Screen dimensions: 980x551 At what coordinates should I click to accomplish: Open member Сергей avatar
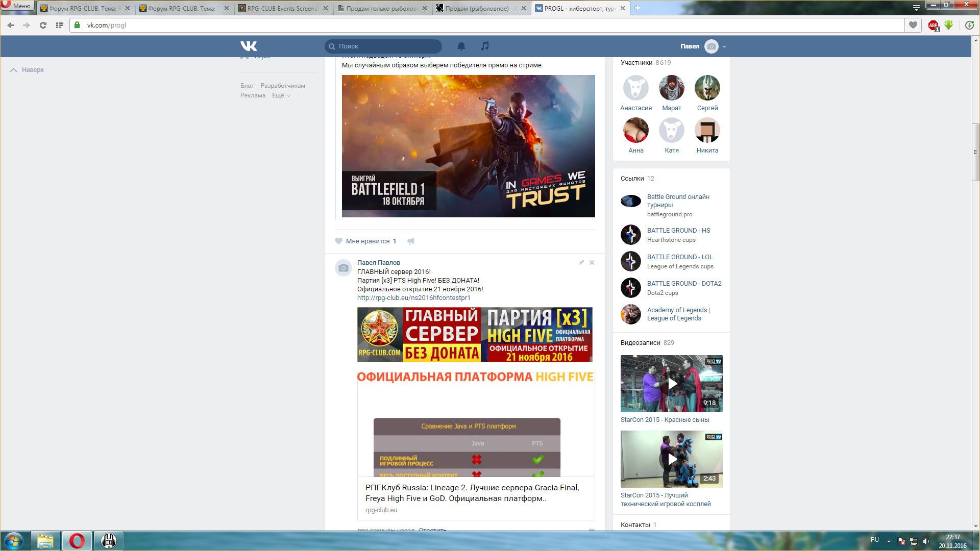click(x=707, y=88)
